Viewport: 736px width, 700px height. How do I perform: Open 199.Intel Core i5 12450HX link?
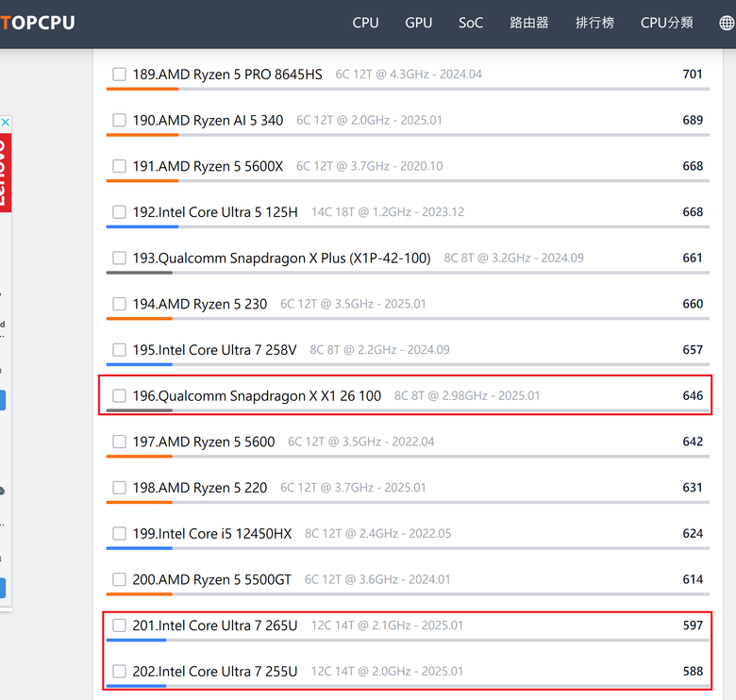coord(211,533)
